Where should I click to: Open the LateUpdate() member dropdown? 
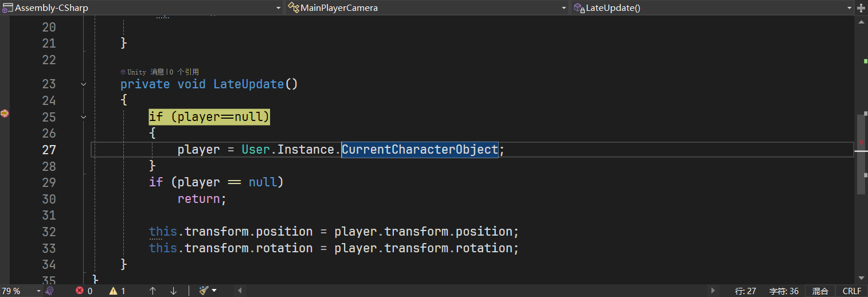[x=849, y=8]
